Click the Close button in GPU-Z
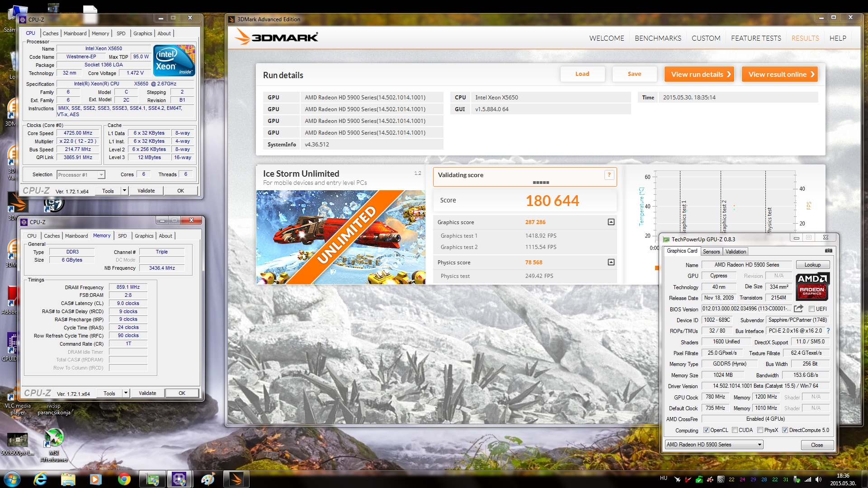Screen dimensions: 868x488 coord(817,445)
